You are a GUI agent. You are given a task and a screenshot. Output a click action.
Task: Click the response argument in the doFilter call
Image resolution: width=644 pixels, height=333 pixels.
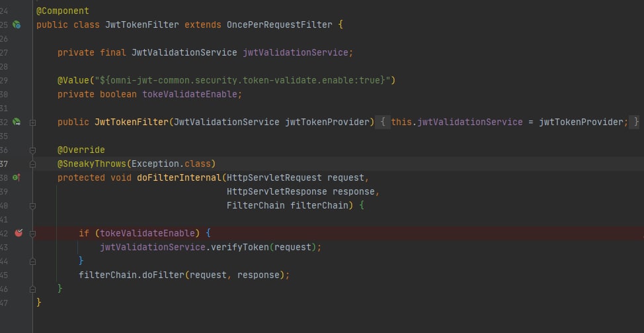click(259, 275)
